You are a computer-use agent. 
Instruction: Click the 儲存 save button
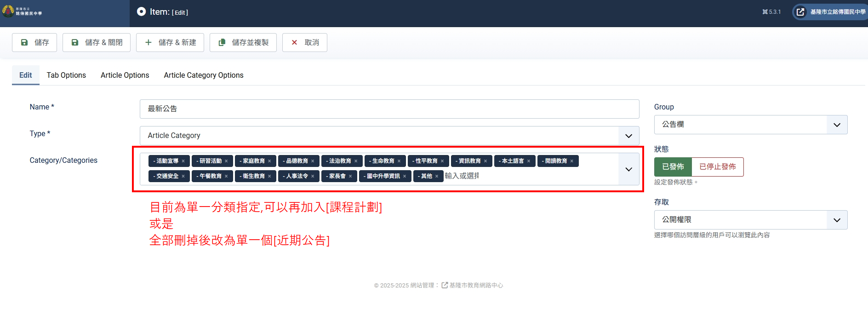tap(34, 42)
